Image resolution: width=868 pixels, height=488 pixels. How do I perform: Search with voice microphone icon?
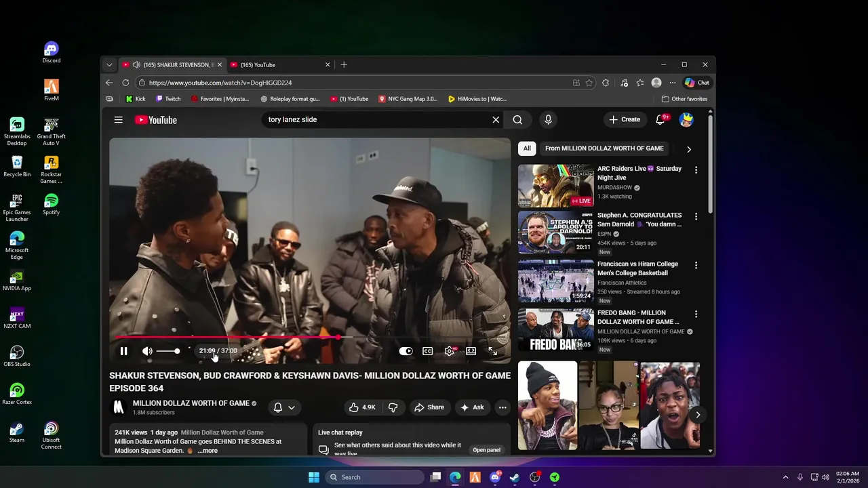coord(549,120)
